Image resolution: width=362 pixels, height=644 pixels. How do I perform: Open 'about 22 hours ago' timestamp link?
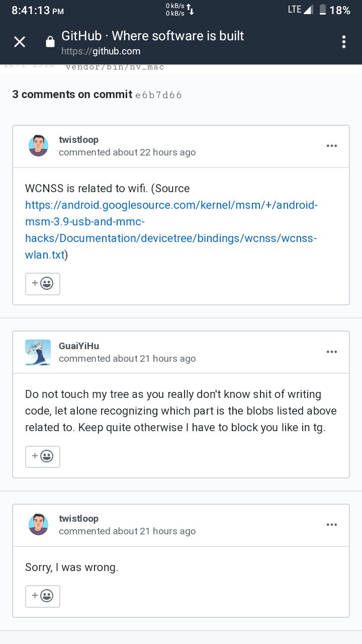pyautogui.click(x=154, y=152)
